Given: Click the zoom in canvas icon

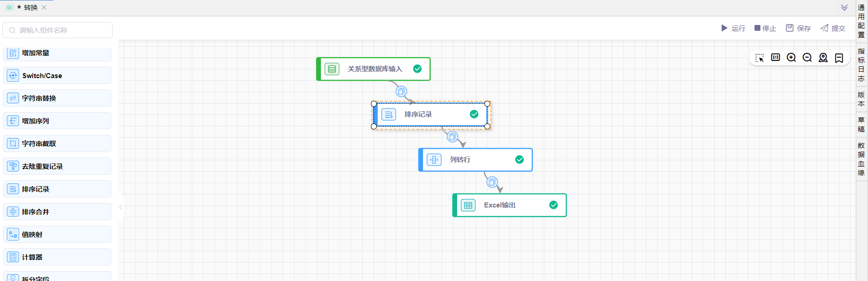Looking at the screenshot, I should [x=791, y=58].
